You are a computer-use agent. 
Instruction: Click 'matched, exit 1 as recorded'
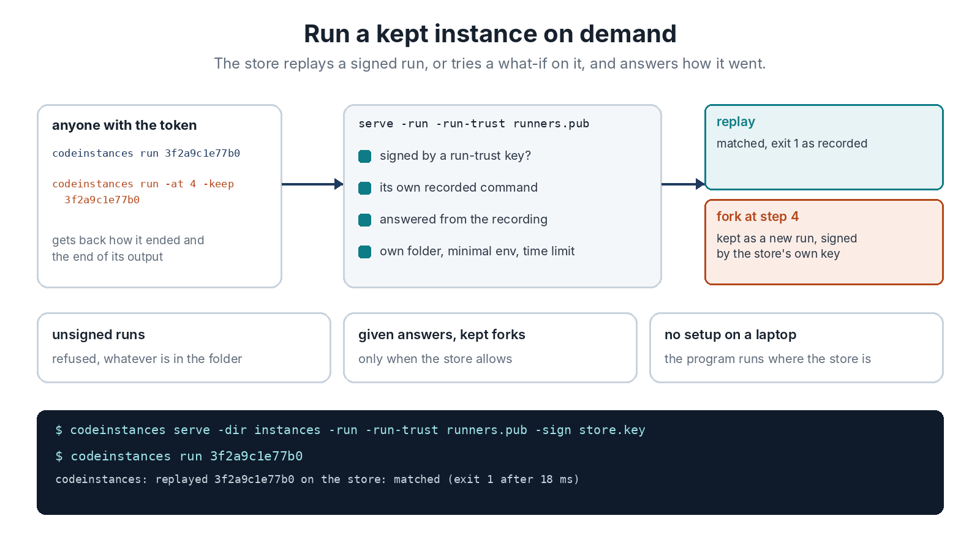point(792,143)
